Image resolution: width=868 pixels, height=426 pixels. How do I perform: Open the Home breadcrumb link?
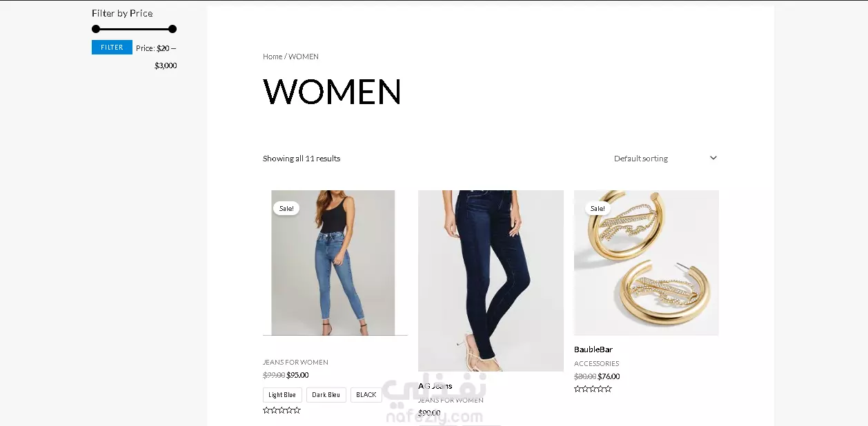[273, 57]
